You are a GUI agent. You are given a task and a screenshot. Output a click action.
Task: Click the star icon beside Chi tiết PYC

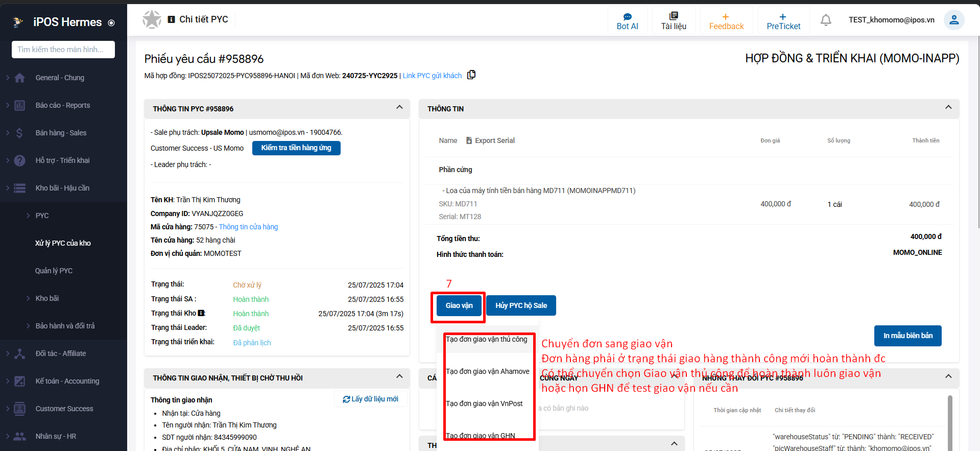(x=152, y=19)
